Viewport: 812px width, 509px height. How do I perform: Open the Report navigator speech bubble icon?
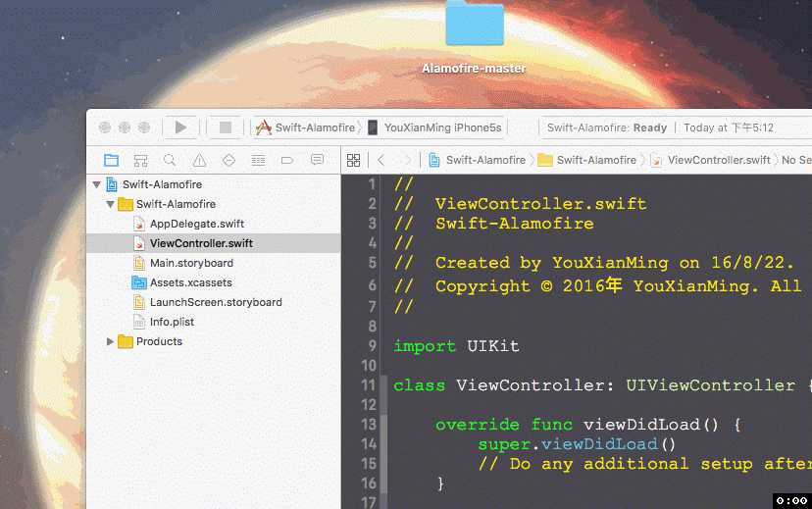coord(317,160)
